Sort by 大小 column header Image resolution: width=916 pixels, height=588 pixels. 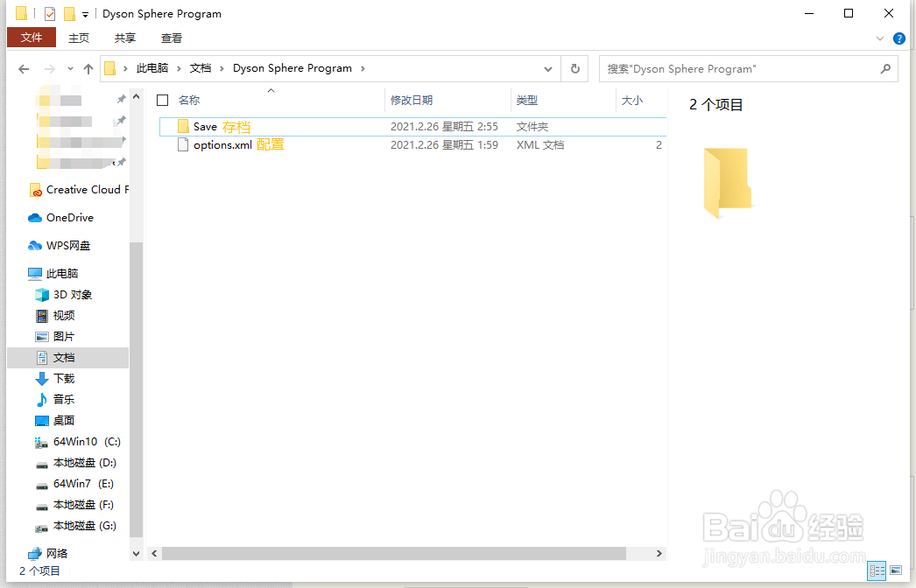pyautogui.click(x=632, y=101)
